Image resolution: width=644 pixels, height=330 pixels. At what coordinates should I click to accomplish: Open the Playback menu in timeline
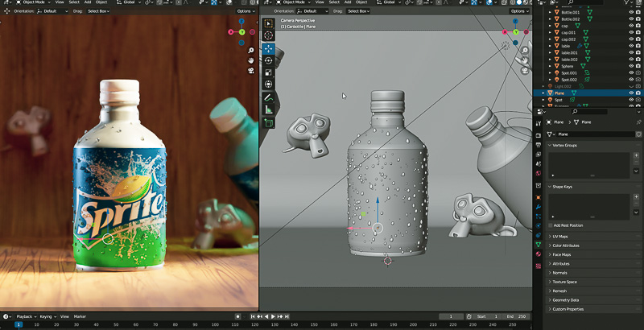(27, 316)
